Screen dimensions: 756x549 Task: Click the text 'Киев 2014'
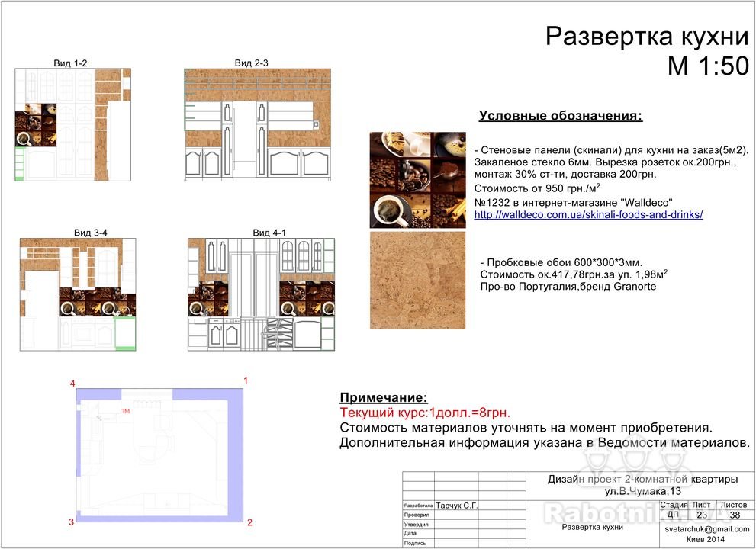pyautogui.click(x=706, y=539)
